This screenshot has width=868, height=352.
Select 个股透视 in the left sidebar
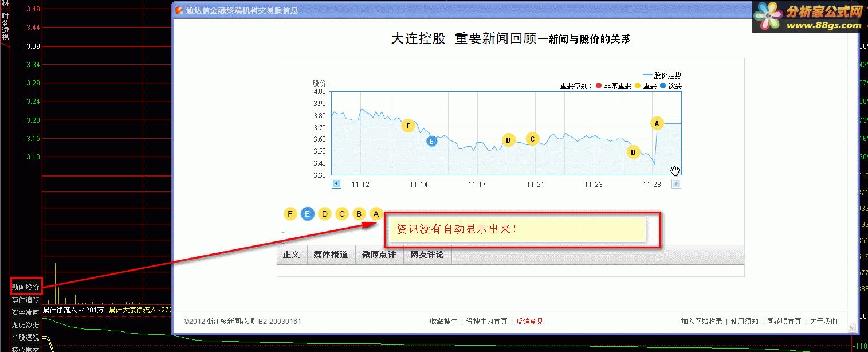(x=26, y=338)
